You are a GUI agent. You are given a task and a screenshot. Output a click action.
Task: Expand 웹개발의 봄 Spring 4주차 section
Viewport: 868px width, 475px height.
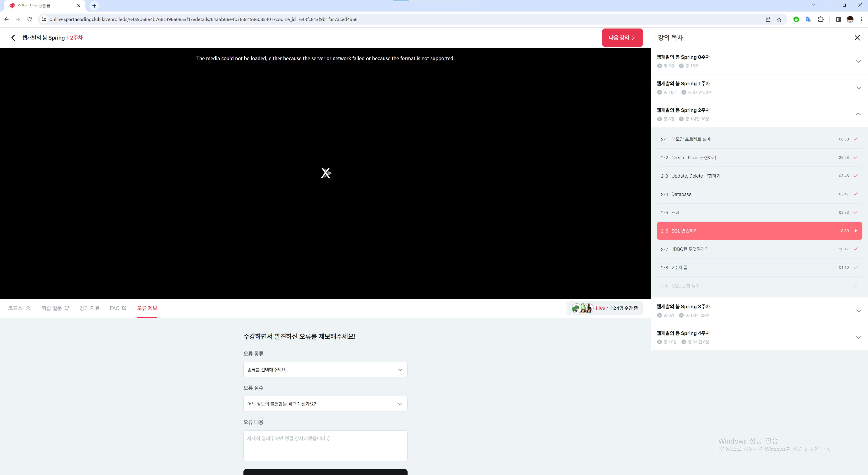(x=858, y=337)
